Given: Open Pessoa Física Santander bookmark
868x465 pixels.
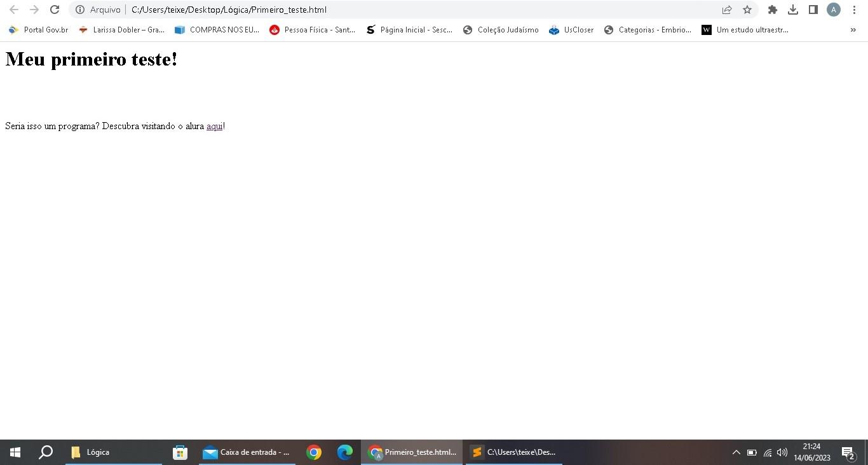Looking at the screenshot, I should point(313,30).
